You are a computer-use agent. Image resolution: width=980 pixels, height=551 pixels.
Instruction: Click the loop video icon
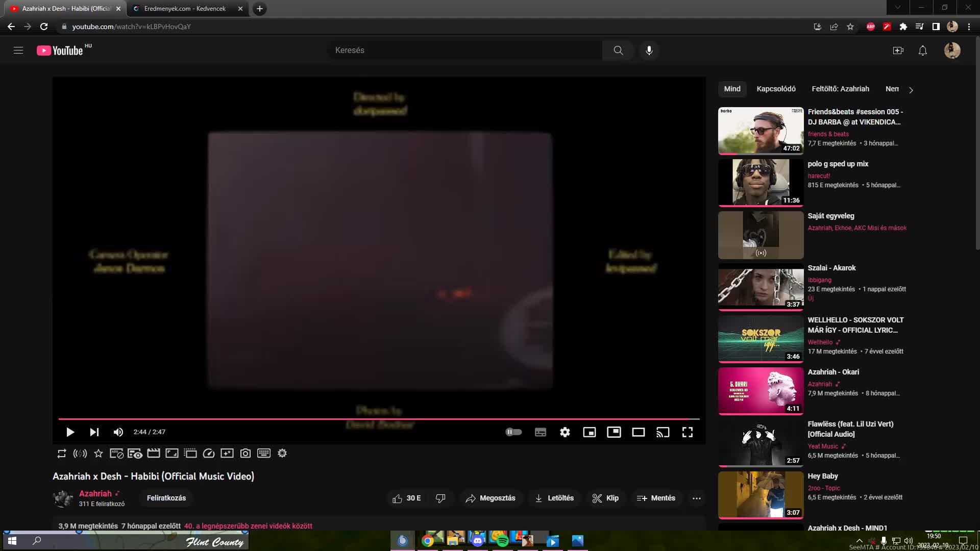click(62, 453)
